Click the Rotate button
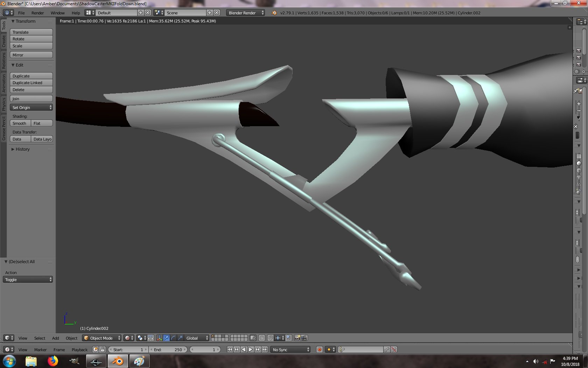The height and width of the screenshot is (368, 588). pos(31,39)
